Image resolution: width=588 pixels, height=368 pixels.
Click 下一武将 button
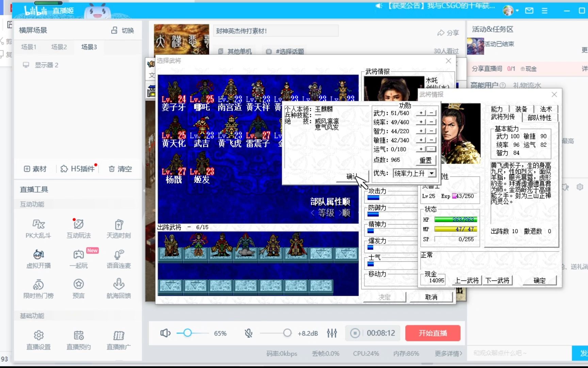pyautogui.click(x=497, y=280)
